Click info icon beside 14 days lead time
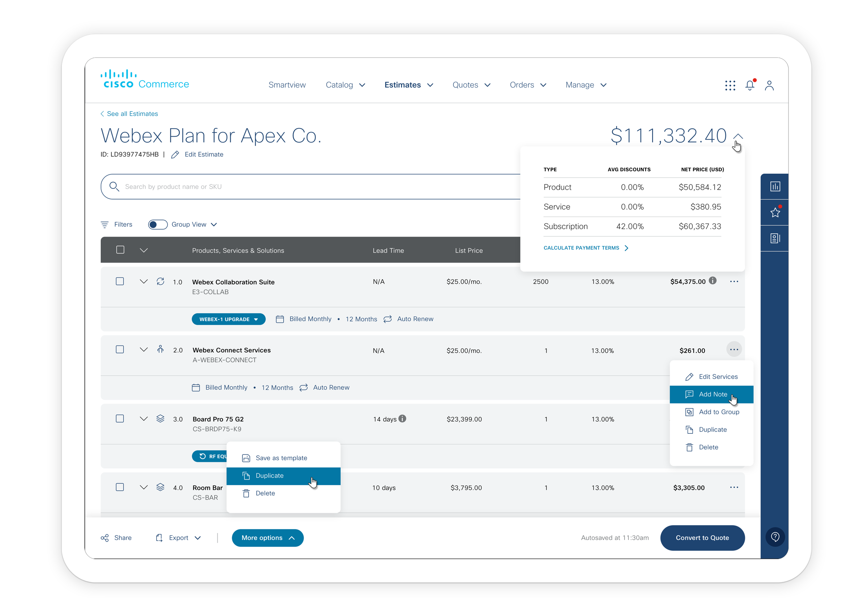Viewport: 868px width, 614px height. coord(403,418)
